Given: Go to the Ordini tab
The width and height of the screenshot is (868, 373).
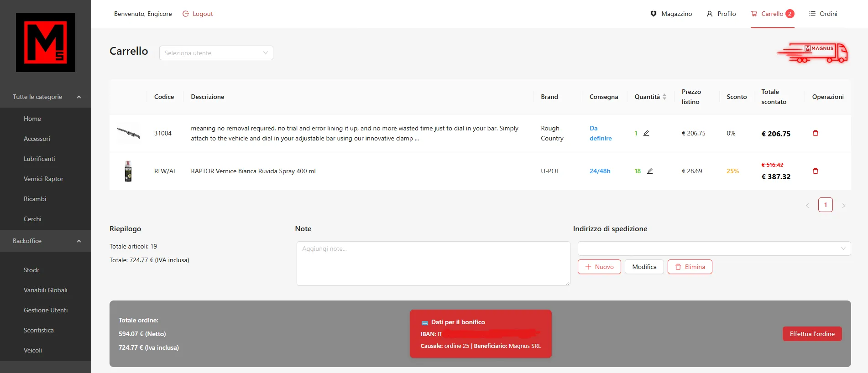Looking at the screenshot, I should click(823, 14).
